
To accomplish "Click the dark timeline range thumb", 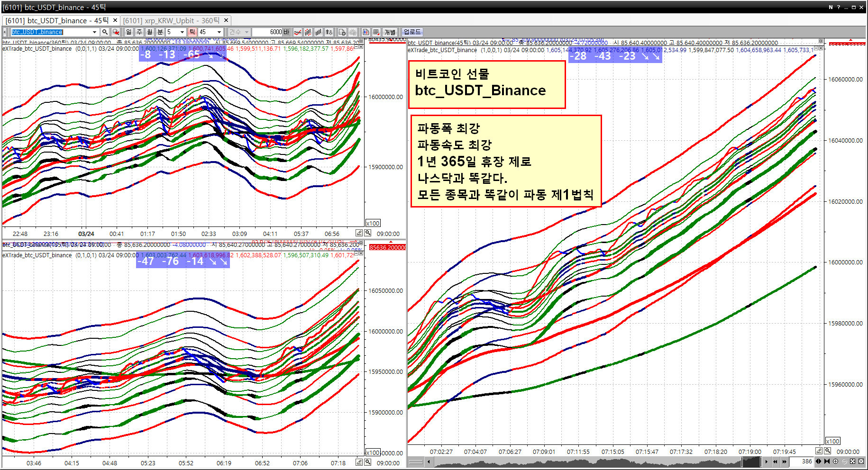I will coord(751,461).
